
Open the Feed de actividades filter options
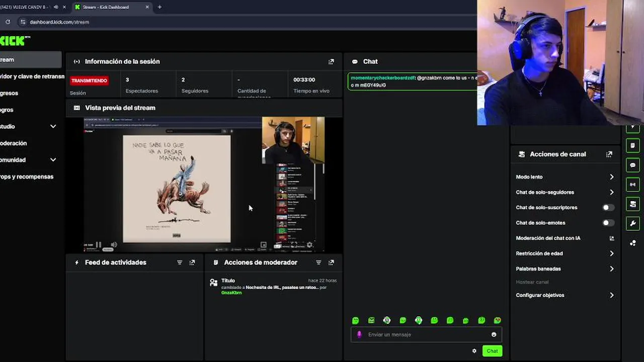tap(180, 262)
